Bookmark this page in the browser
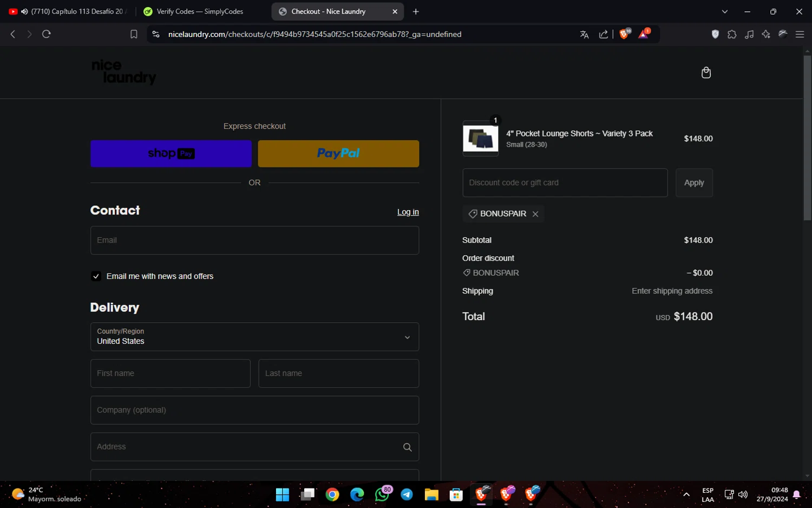The image size is (812, 508). (134, 34)
